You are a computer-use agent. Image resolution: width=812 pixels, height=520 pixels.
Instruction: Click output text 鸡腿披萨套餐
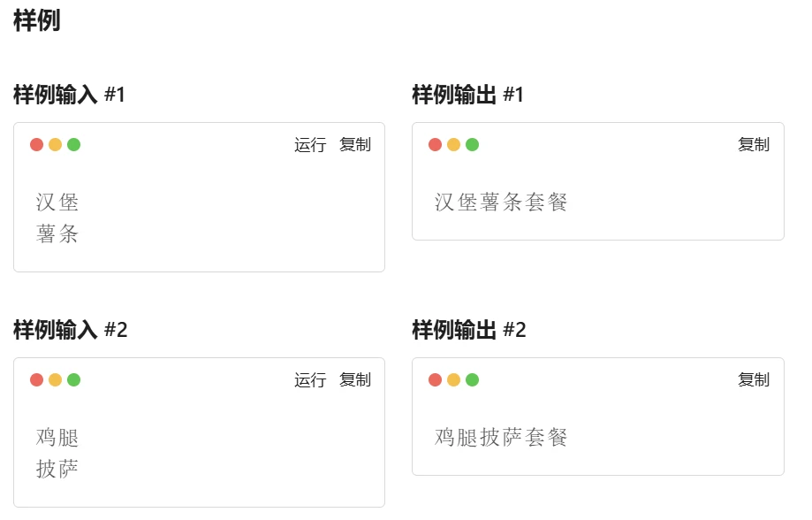pyautogui.click(x=501, y=438)
